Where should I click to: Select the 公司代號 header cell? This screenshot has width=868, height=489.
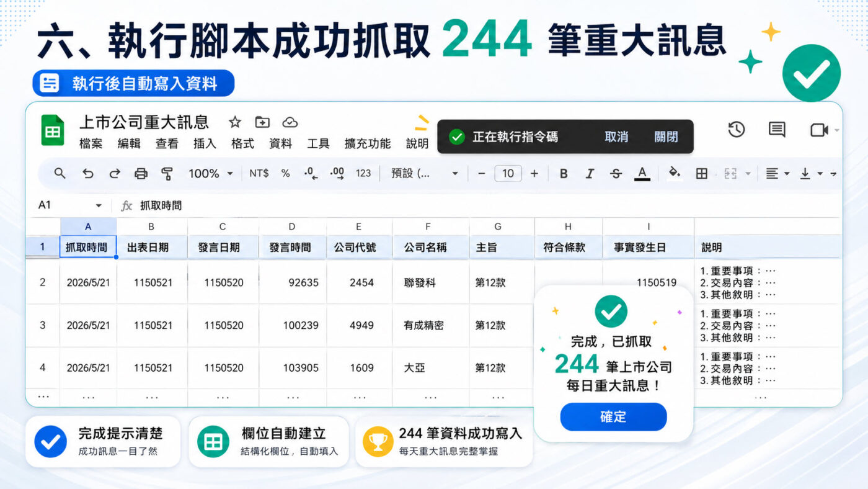click(x=360, y=247)
